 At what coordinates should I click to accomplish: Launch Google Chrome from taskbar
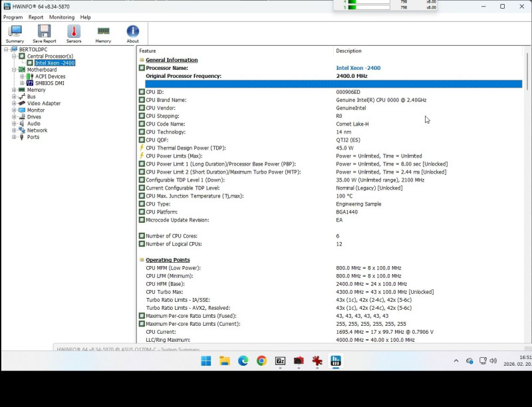261,361
